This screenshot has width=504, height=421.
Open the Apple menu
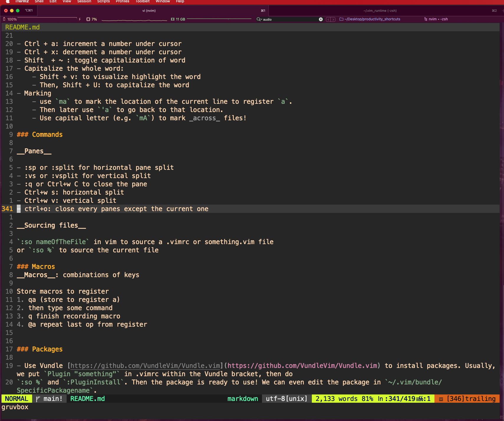[8, 1]
